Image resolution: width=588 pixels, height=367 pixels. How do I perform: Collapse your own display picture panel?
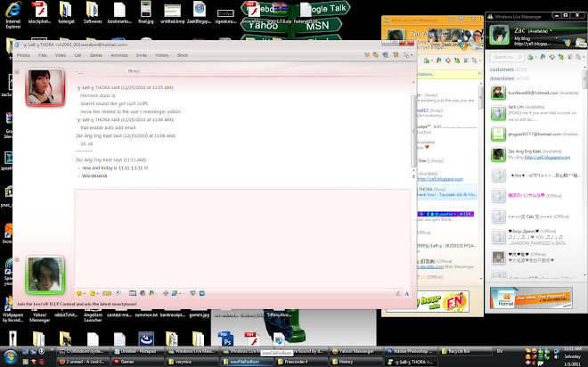click(x=17, y=259)
